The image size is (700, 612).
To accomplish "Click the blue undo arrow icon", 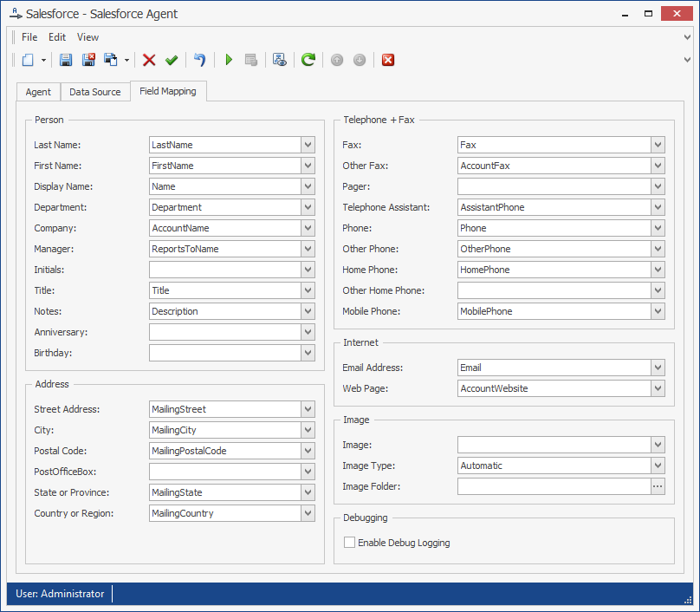I will point(199,60).
